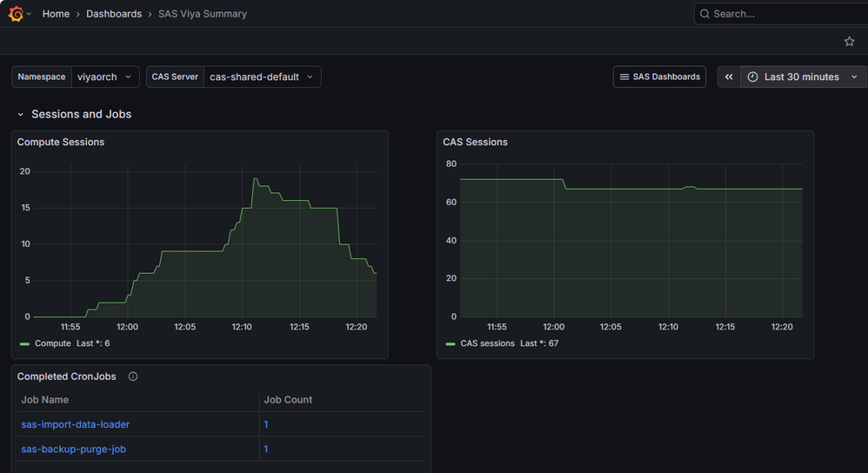Click CAS Sessions panel title
Viewport: 868px width, 473px height.
[475, 143]
